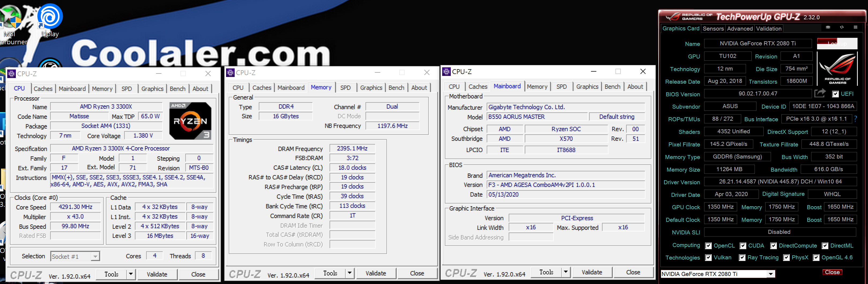The image size is (868, 284).
Task: Open Memory tab in Mainboard CPU-Z window
Action: [x=537, y=87]
